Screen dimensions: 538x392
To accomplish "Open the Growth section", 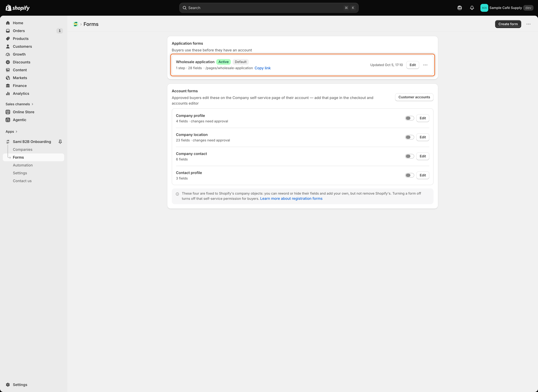I will point(33,54).
